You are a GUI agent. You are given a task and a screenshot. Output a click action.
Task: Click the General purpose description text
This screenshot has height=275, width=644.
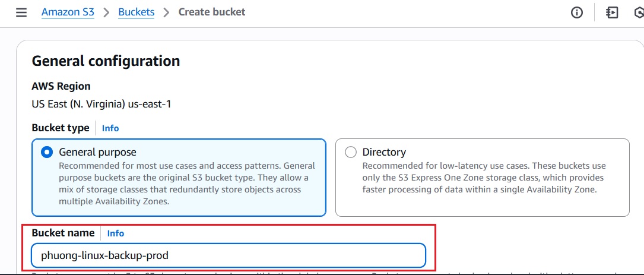tap(187, 184)
